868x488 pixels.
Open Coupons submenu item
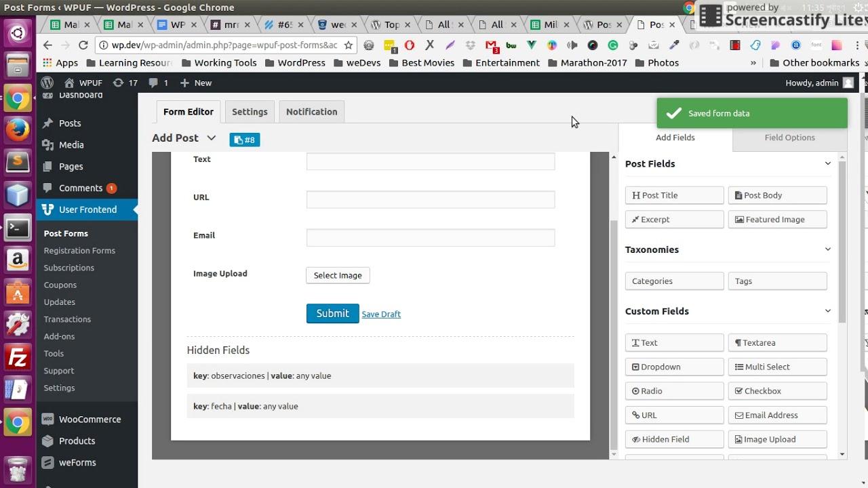60,285
